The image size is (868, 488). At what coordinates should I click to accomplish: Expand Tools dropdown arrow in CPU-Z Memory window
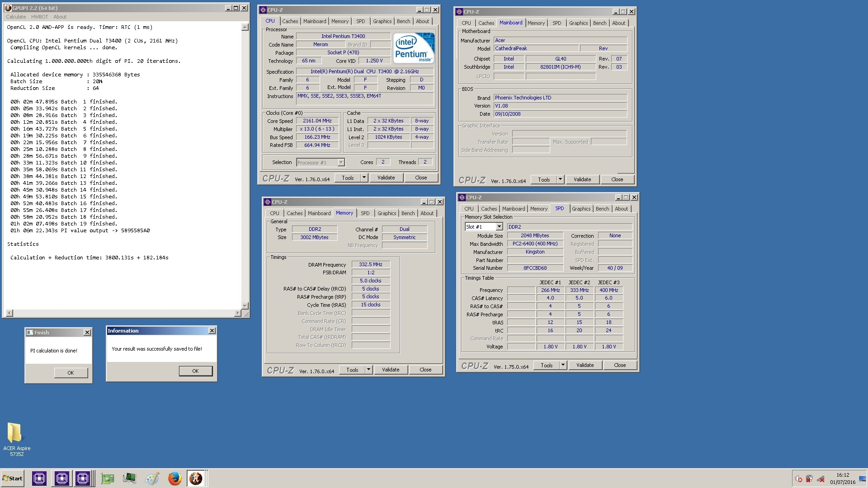click(368, 370)
